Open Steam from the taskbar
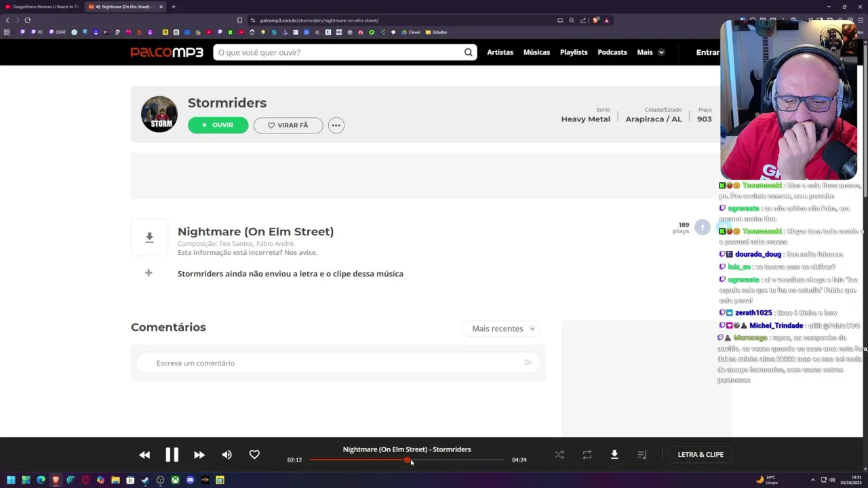The height and width of the screenshot is (488, 868). coord(145,480)
